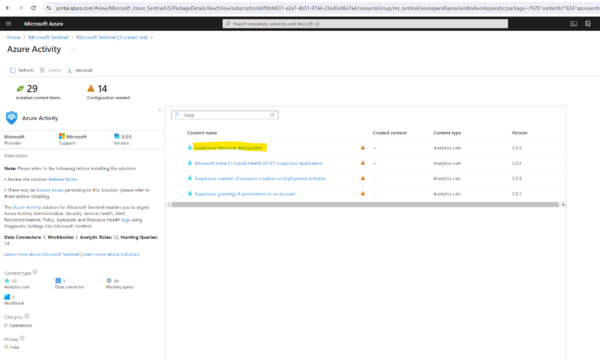Open Suspicious number of resource creation rule
Screen dimensions: 600x360
[260, 178]
